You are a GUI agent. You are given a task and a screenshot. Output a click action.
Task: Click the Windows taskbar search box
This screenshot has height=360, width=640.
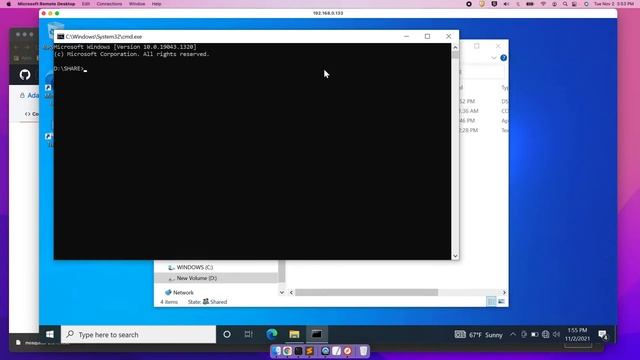[138, 334]
